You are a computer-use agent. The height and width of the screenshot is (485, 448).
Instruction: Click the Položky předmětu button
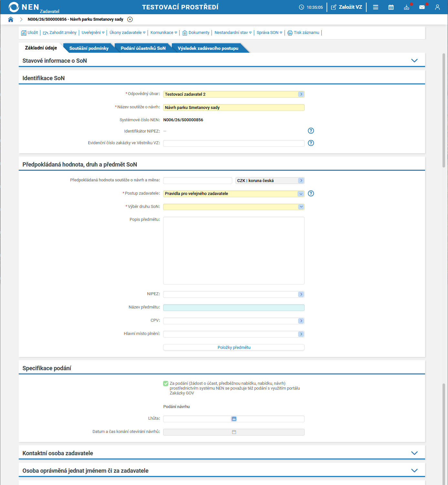[234, 347]
